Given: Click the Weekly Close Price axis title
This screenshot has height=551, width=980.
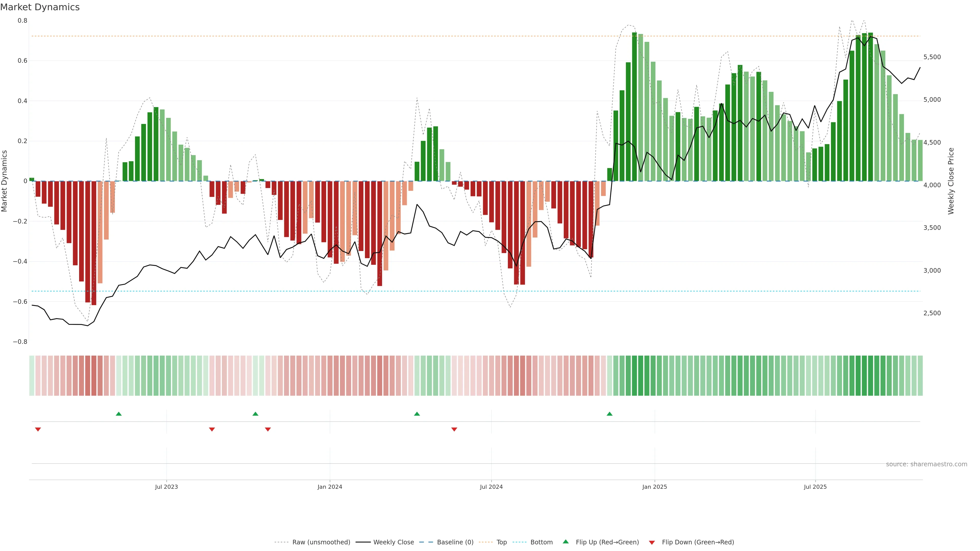Looking at the screenshot, I should tap(951, 181).
